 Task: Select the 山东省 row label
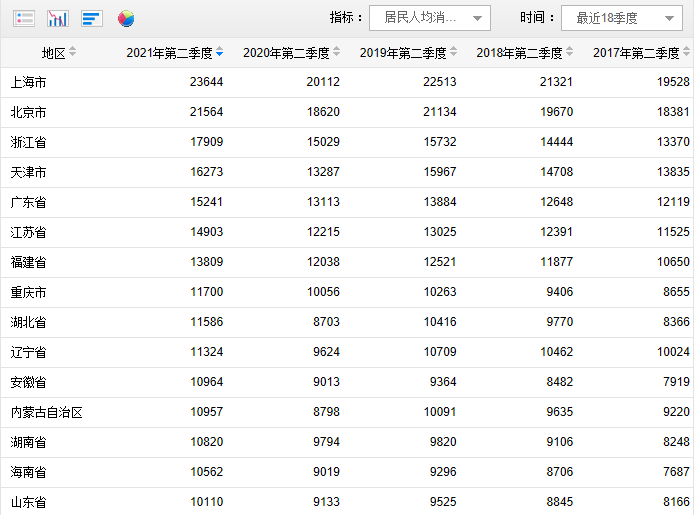click(28, 502)
